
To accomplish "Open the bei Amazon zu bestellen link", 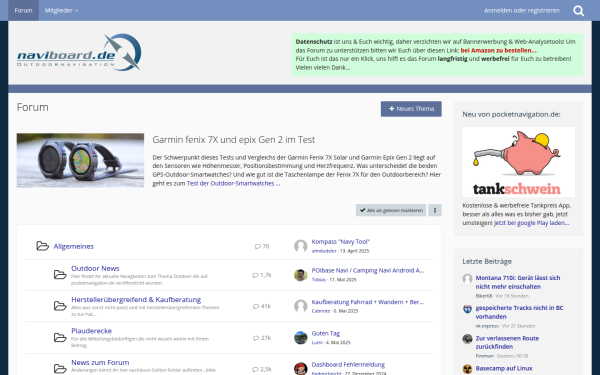I will coord(499,50).
